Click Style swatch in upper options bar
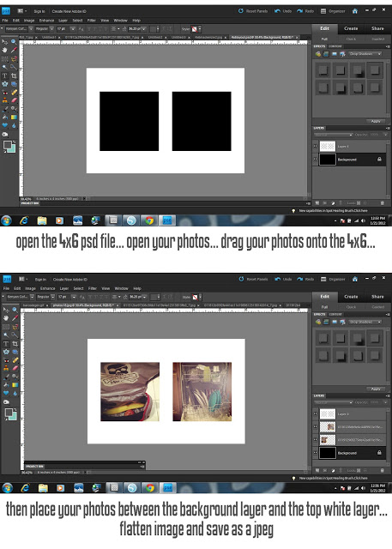 195,29
